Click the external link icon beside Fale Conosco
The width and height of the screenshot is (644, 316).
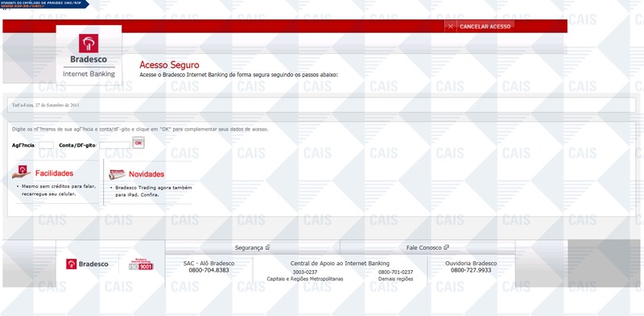tap(446, 247)
